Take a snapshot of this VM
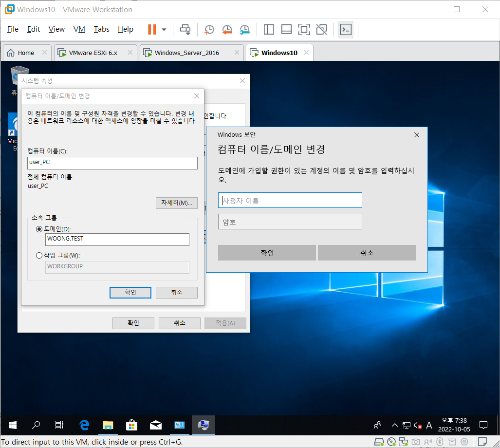 [x=209, y=30]
